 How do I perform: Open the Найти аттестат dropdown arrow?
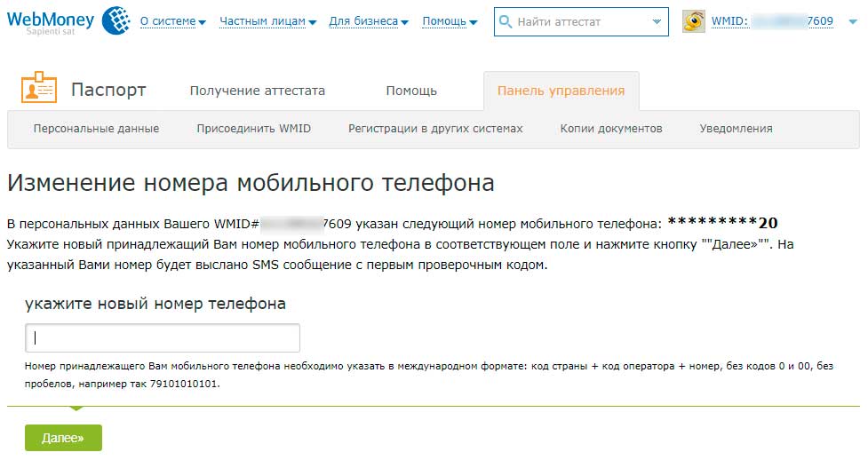click(x=657, y=21)
